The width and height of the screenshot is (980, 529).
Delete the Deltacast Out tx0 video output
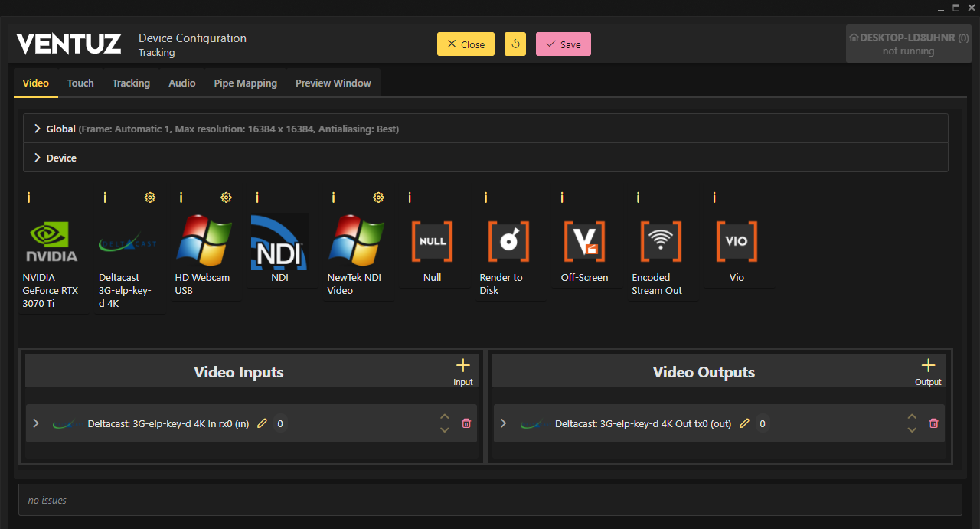point(933,423)
